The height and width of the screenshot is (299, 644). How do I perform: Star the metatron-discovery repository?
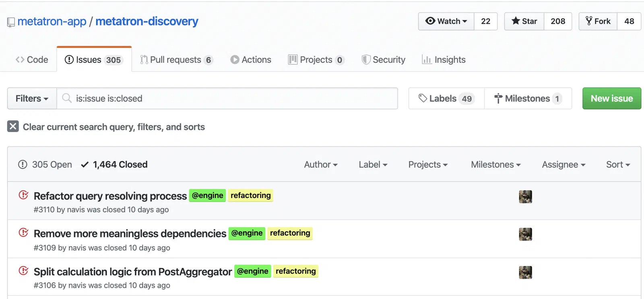tap(524, 21)
